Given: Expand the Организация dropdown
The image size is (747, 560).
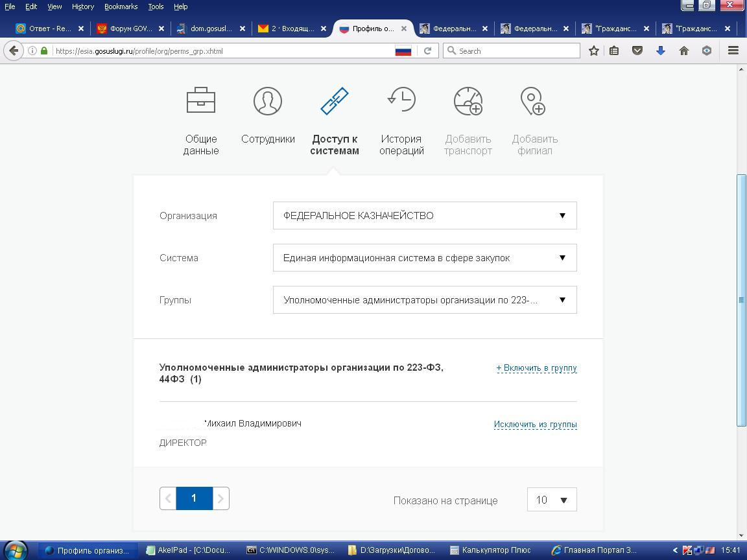Looking at the screenshot, I should (x=425, y=216).
